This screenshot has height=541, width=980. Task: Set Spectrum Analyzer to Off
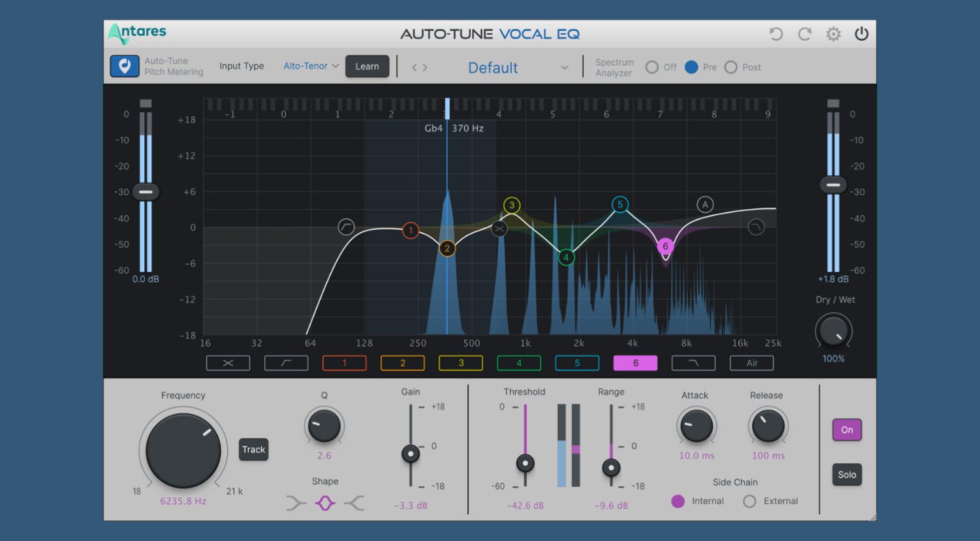[652, 67]
